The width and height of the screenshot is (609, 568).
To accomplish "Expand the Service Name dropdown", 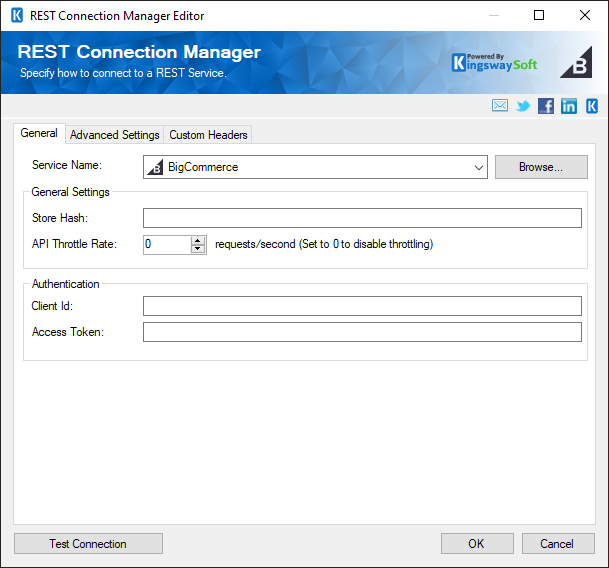I will tap(478, 167).
